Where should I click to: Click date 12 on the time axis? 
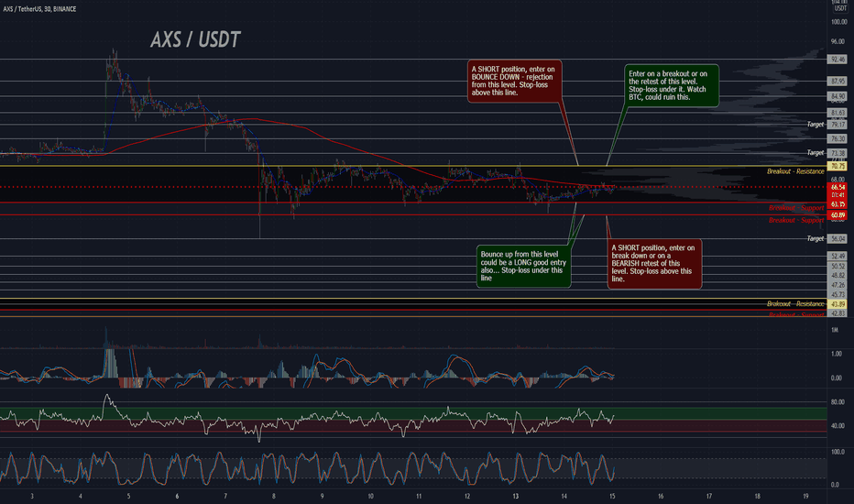tap(466, 497)
